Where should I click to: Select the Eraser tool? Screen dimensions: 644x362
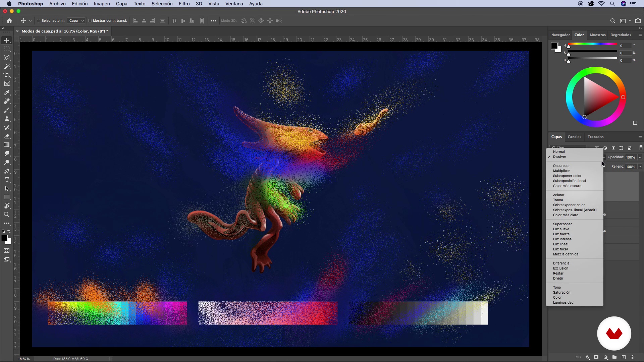pos(7,136)
